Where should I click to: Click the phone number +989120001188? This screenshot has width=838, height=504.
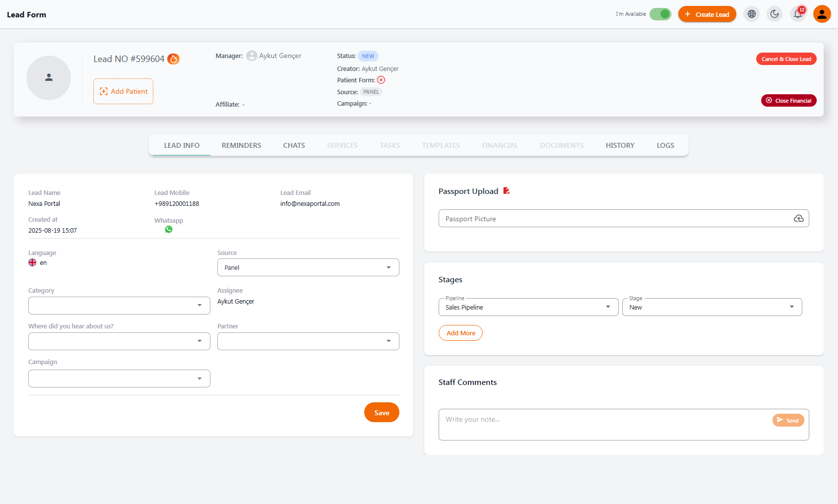point(177,204)
